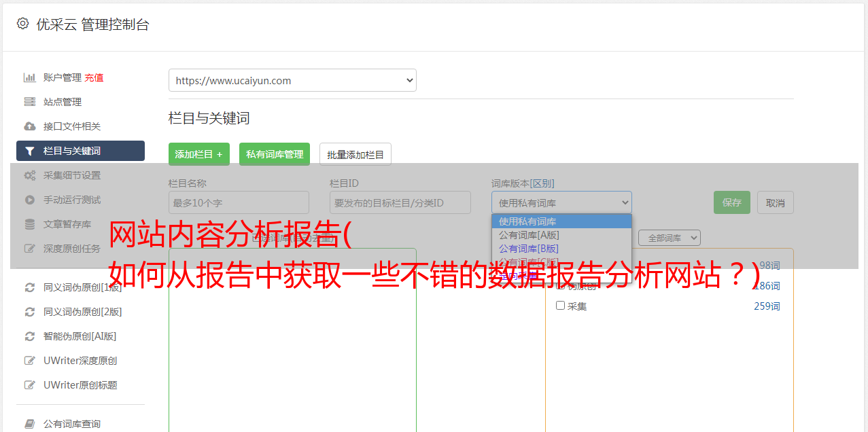
Task: Open 智能伪原创[AI版] in the sidebar
Action: pos(80,336)
